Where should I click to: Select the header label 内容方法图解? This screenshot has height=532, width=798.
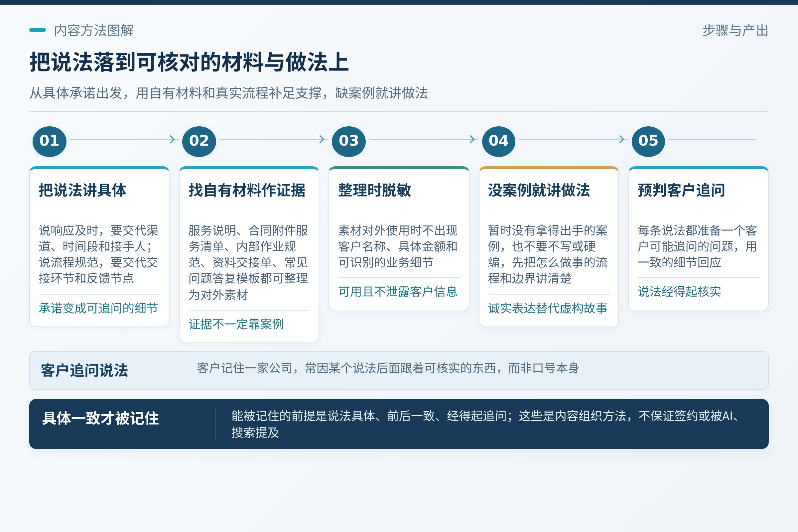[x=94, y=31]
